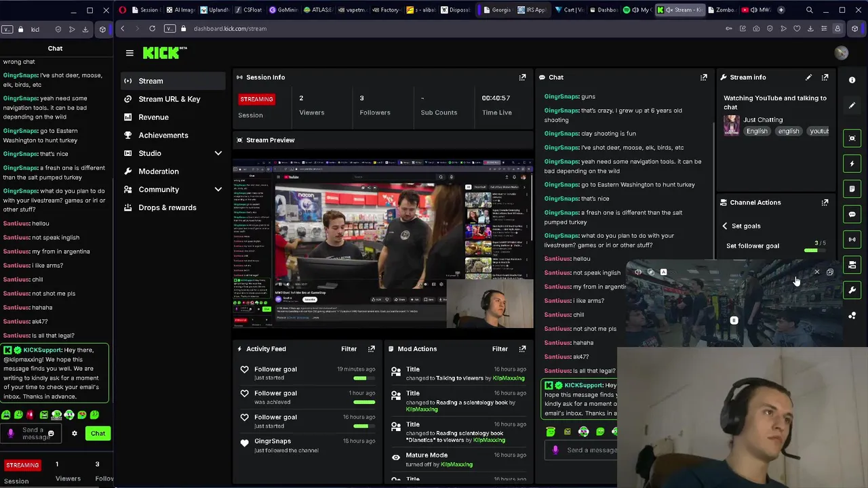
Task: Expand the Studio submenu chevron
Action: click(218, 153)
